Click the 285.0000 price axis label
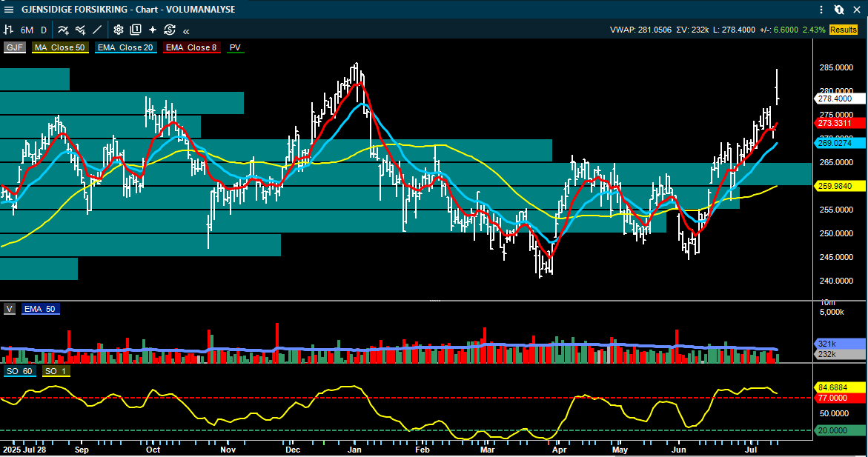 pyautogui.click(x=836, y=67)
